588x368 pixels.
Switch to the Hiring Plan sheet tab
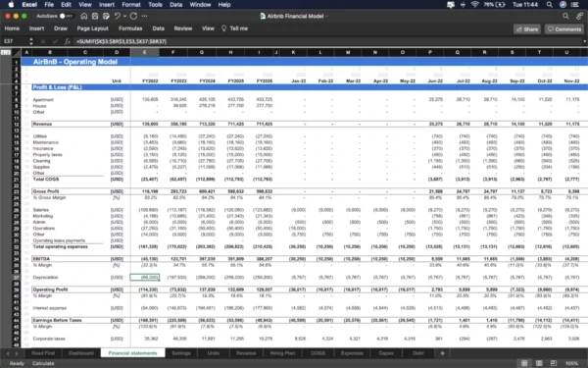point(282,353)
